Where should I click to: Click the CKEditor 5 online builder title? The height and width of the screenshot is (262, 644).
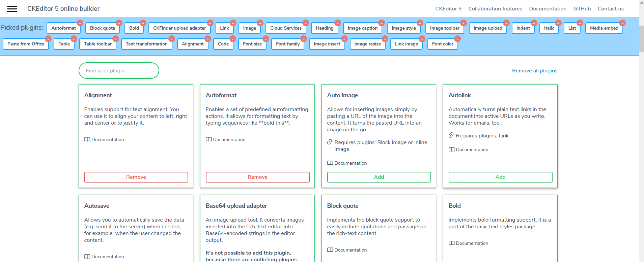coord(63,9)
